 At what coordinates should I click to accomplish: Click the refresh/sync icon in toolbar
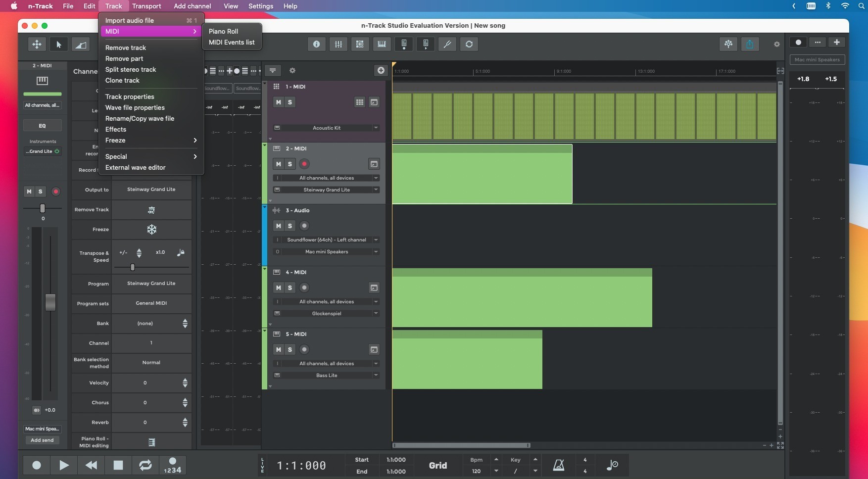click(x=469, y=44)
